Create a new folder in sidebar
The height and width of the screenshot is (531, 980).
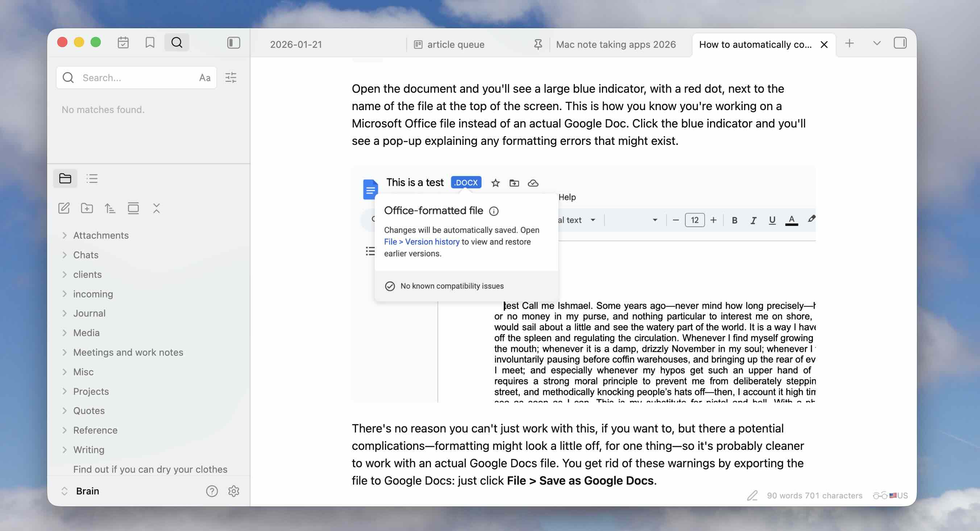(x=87, y=208)
